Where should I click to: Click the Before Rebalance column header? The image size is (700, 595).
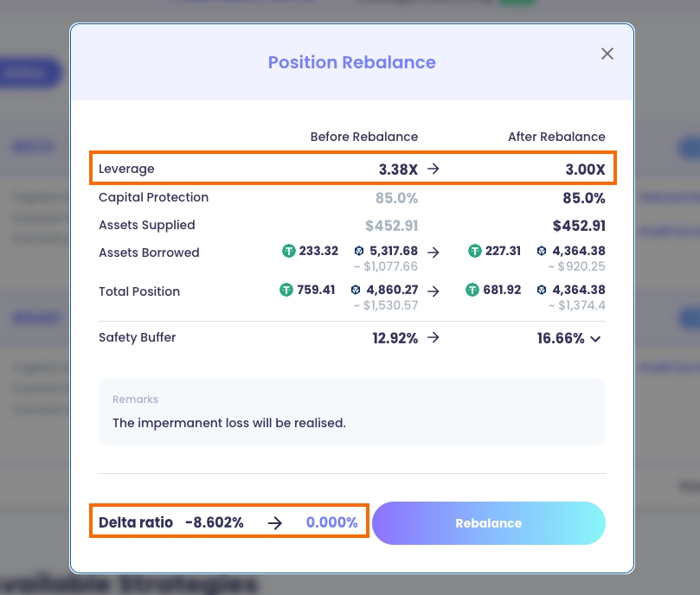(x=364, y=137)
